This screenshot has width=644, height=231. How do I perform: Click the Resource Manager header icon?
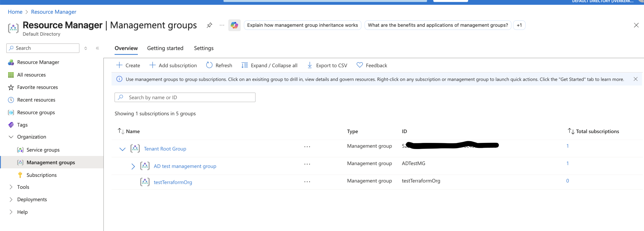pos(13,28)
